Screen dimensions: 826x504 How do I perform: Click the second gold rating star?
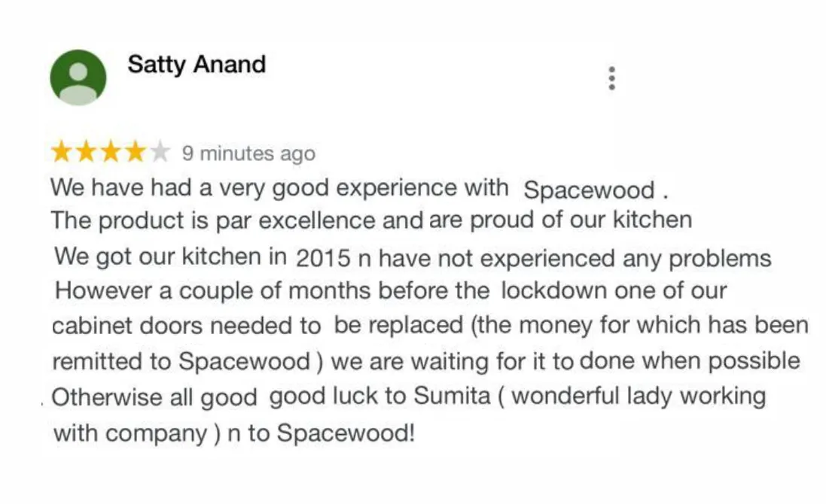(87, 153)
